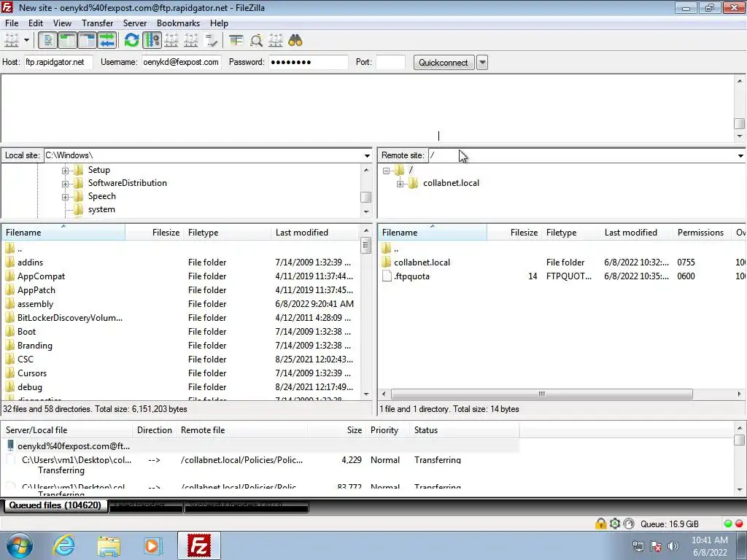Launch Internet Explorer from the taskbar
This screenshot has width=747, height=560.
click(x=64, y=545)
